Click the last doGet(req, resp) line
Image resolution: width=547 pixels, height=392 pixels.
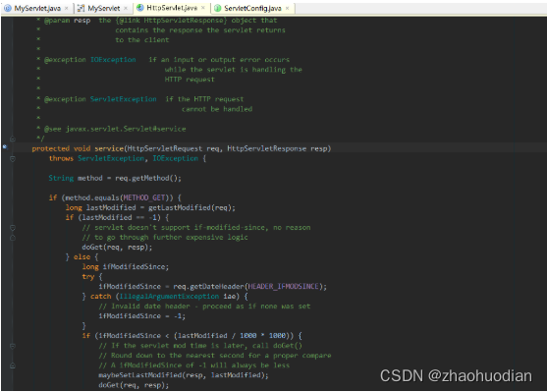(134, 385)
